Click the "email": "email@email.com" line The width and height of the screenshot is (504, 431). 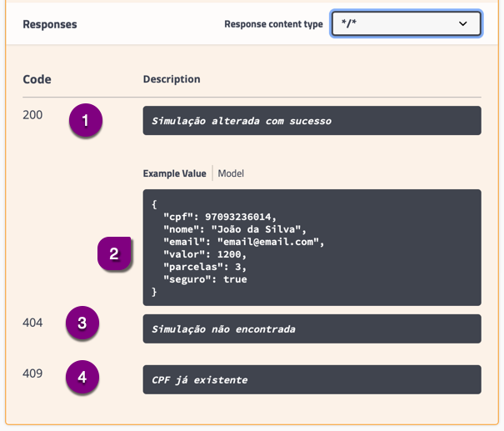(x=244, y=242)
